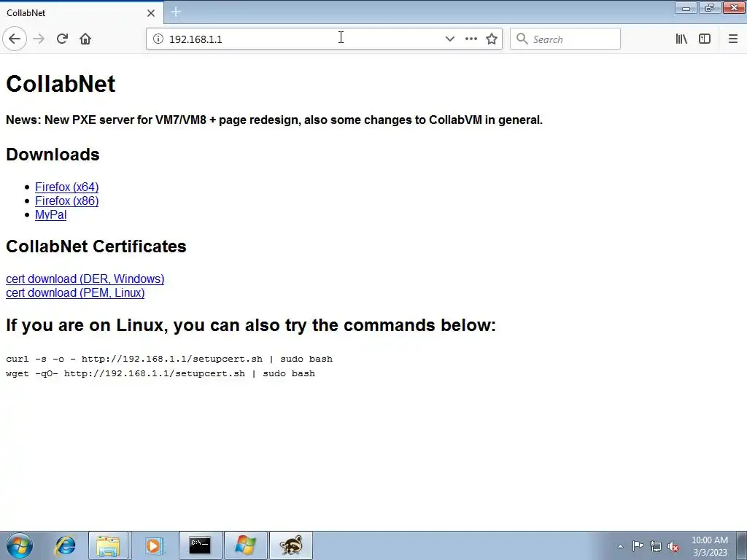The height and width of the screenshot is (560, 747).
Task: Download the DER Windows certificate
Action: pos(85,279)
